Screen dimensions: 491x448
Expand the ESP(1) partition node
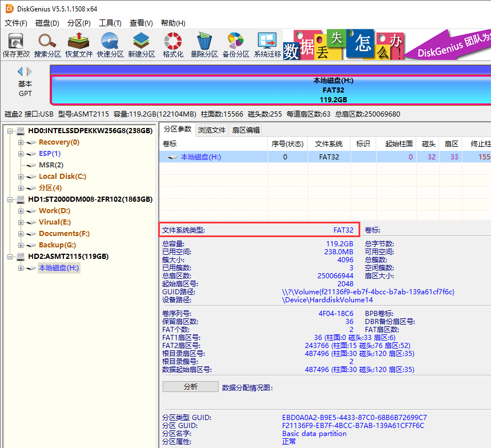pos(21,154)
